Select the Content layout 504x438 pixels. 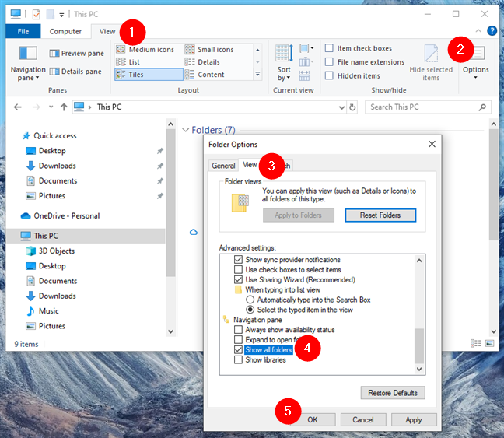tap(205, 75)
